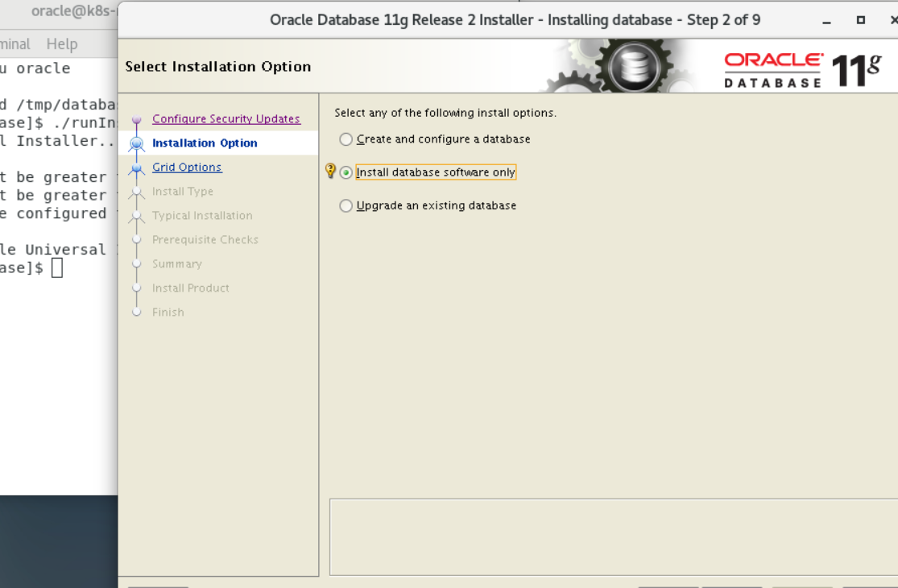Open the Grid Options step link
This screenshot has width=898, height=588.
point(187,167)
